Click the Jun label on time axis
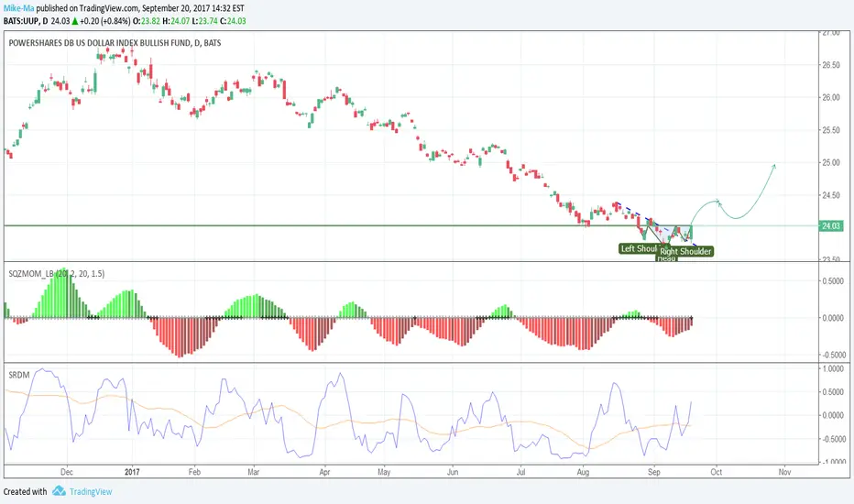 (x=453, y=472)
